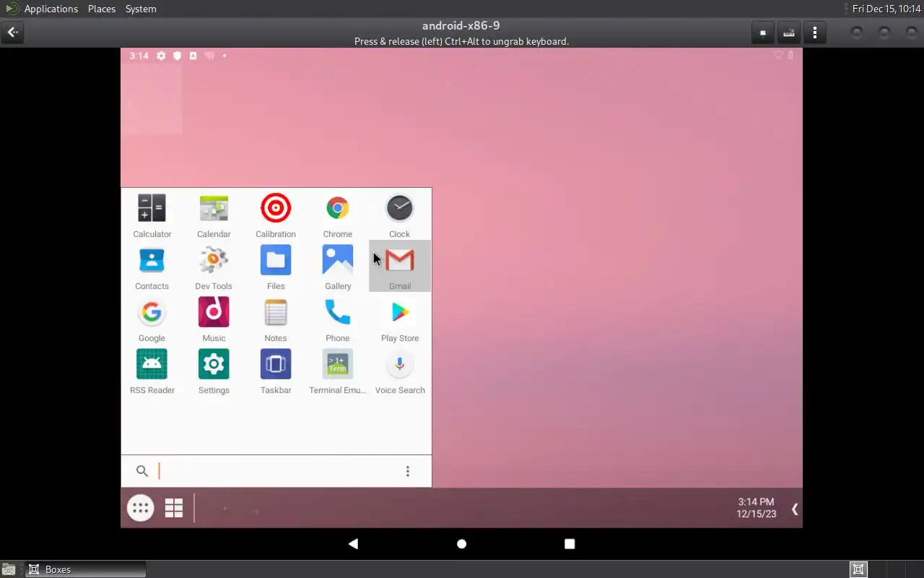Launch the Gmail app
The width and height of the screenshot is (924, 578).
coord(400,267)
